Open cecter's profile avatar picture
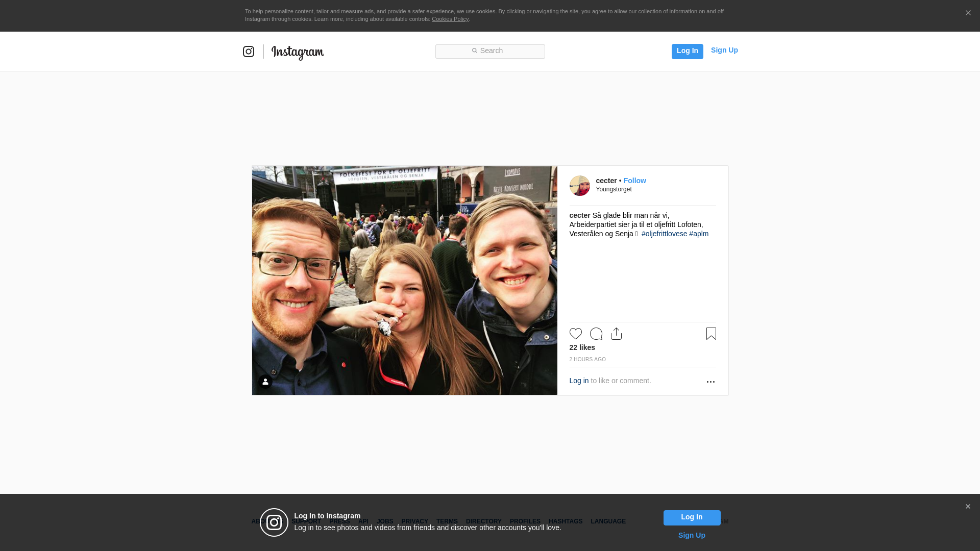980x551 pixels. click(579, 186)
